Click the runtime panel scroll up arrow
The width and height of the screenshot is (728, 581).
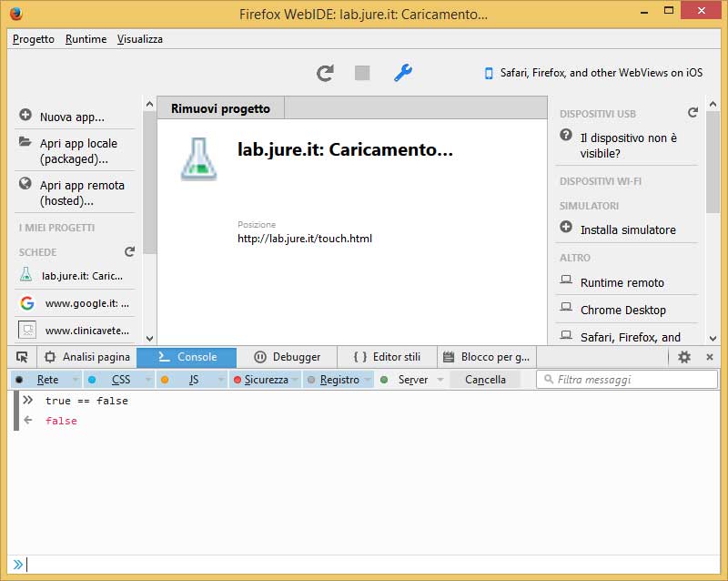pyautogui.click(x=713, y=104)
